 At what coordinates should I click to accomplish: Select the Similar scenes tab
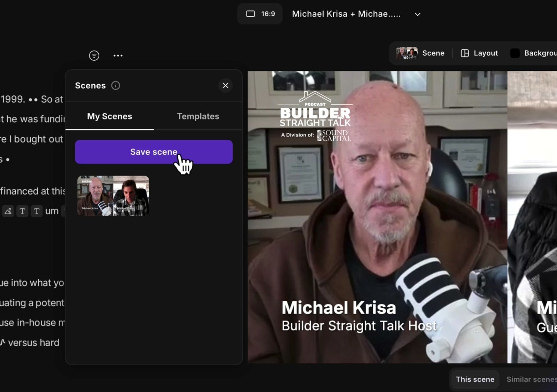coord(532,379)
